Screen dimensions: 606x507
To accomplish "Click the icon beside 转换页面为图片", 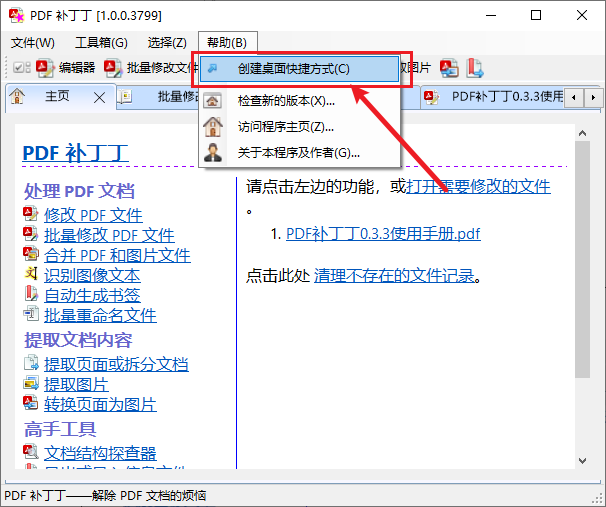I will (x=31, y=403).
